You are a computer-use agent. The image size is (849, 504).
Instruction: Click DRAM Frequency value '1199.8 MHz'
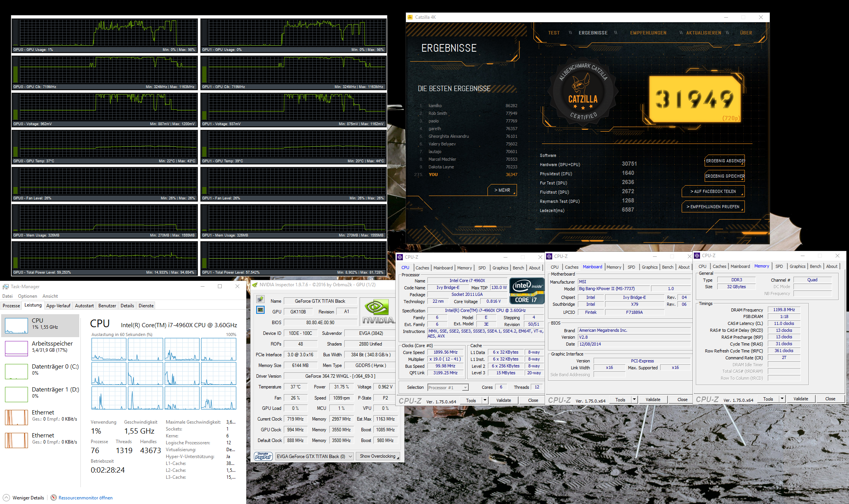tap(784, 310)
